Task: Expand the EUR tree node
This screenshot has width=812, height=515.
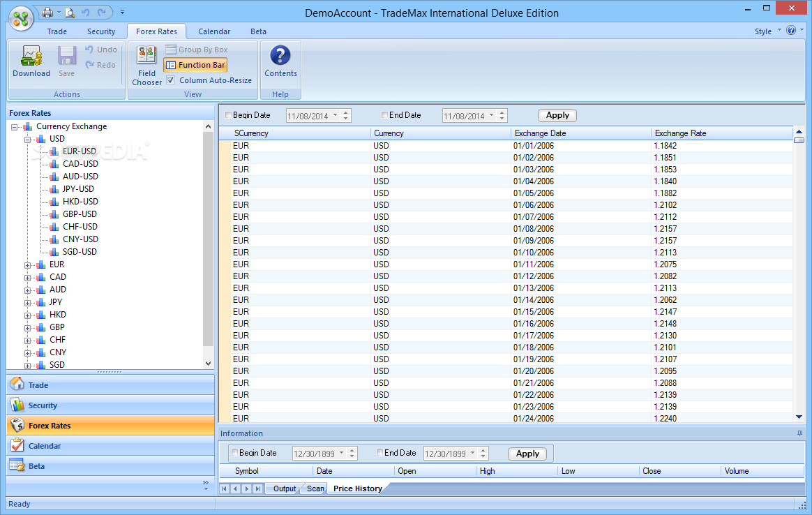Action: coord(27,265)
